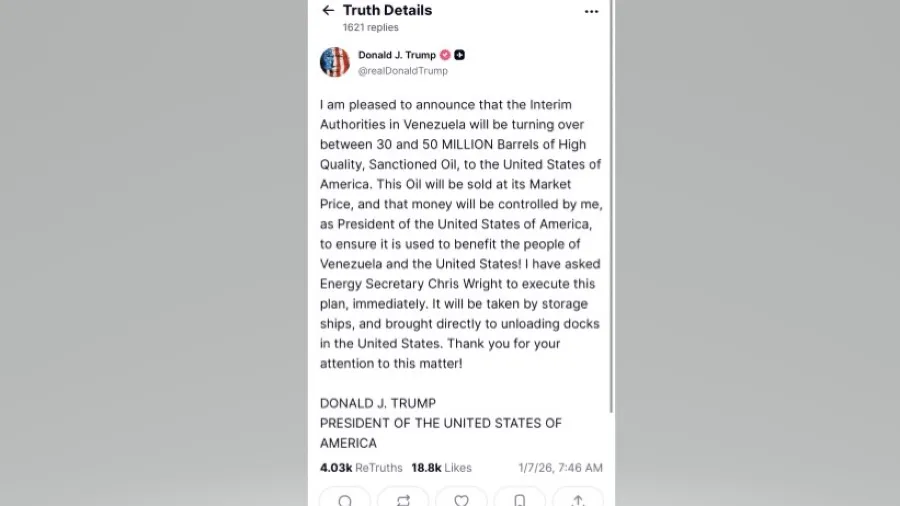
Task: View the 18.8k Likes list
Action: [x=441, y=467]
